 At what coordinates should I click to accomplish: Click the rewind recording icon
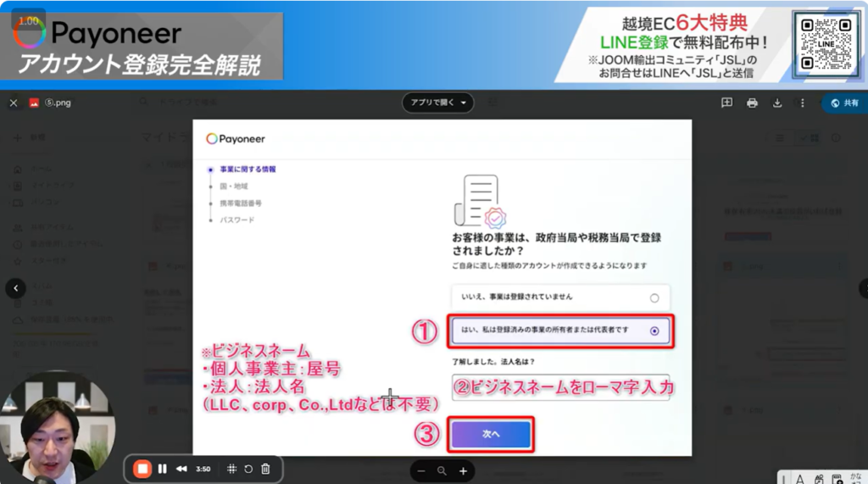pyautogui.click(x=181, y=469)
